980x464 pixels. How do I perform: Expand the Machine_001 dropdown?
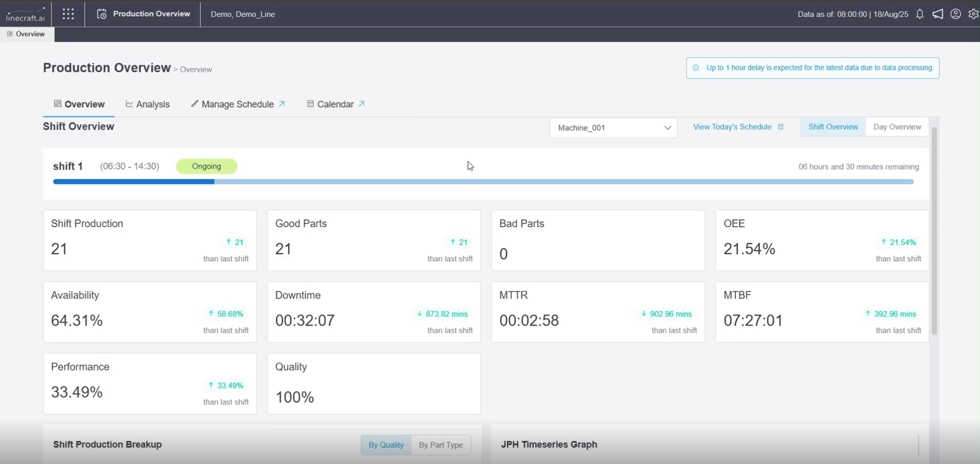click(613, 128)
